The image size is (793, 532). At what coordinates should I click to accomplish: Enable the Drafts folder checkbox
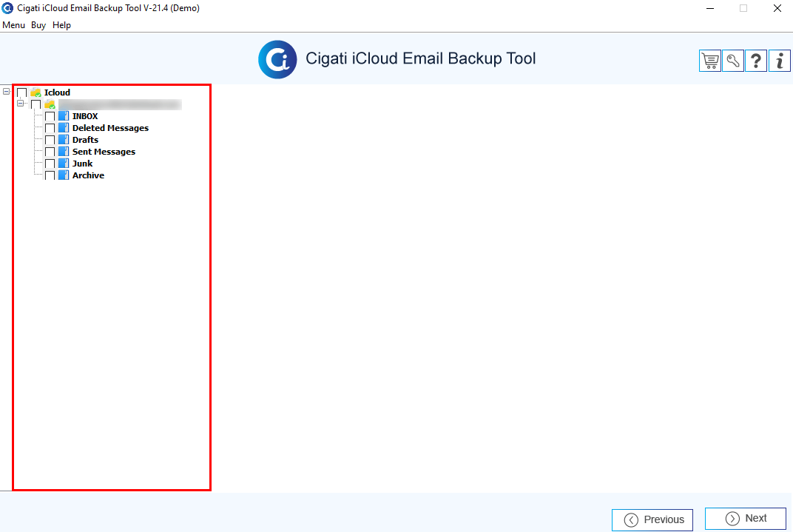(50, 140)
